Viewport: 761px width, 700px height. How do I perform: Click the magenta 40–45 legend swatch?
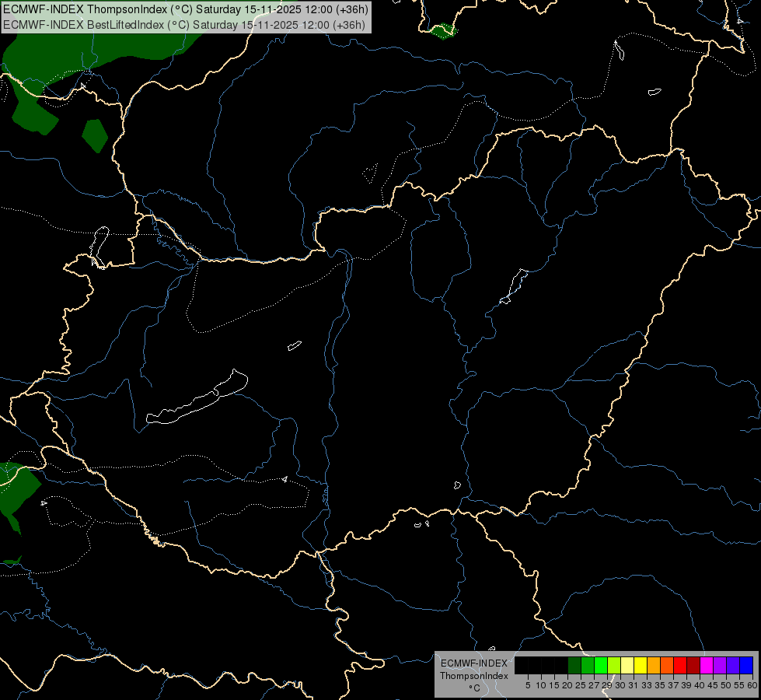click(707, 665)
